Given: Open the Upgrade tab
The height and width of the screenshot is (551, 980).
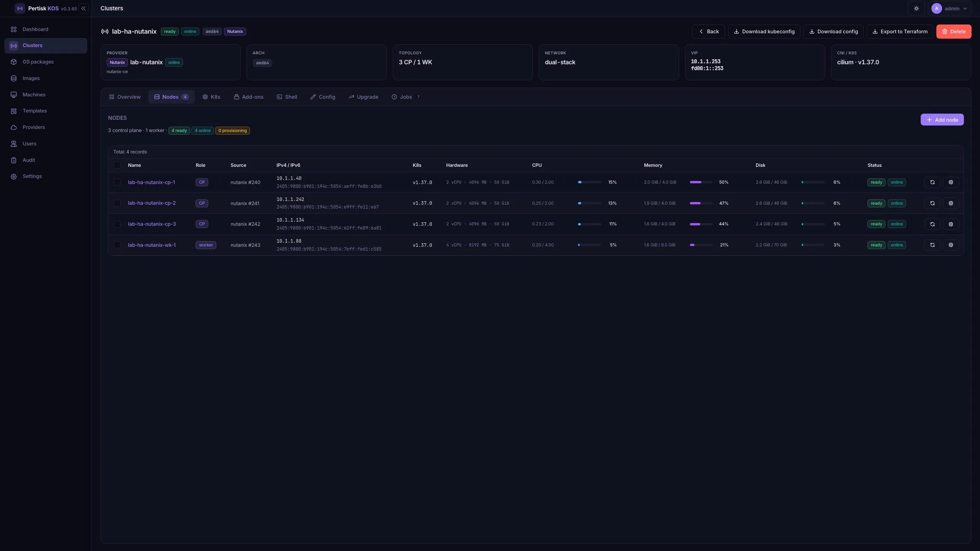Looking at the screenshot, I should coord(363,97).
